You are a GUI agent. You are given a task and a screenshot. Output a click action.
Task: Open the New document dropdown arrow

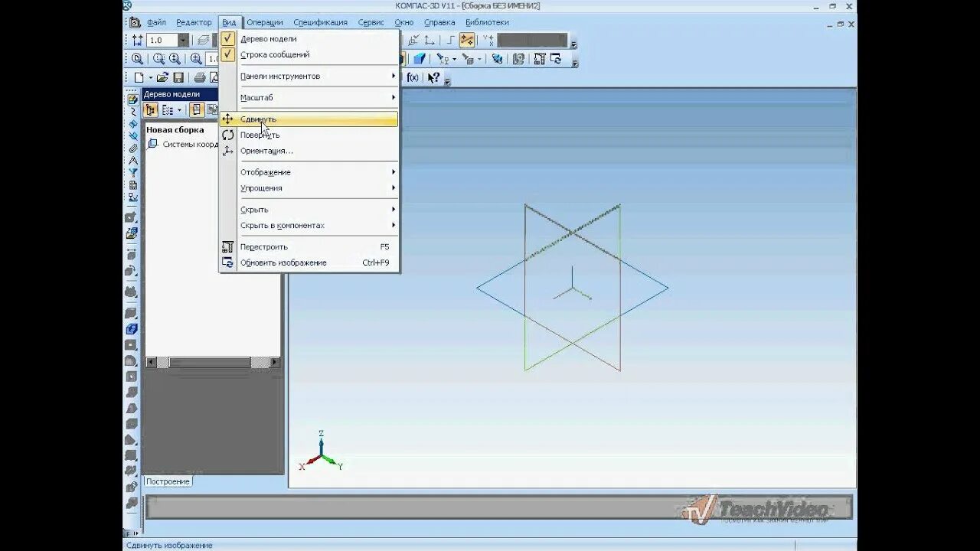click(x=151, y=77)
